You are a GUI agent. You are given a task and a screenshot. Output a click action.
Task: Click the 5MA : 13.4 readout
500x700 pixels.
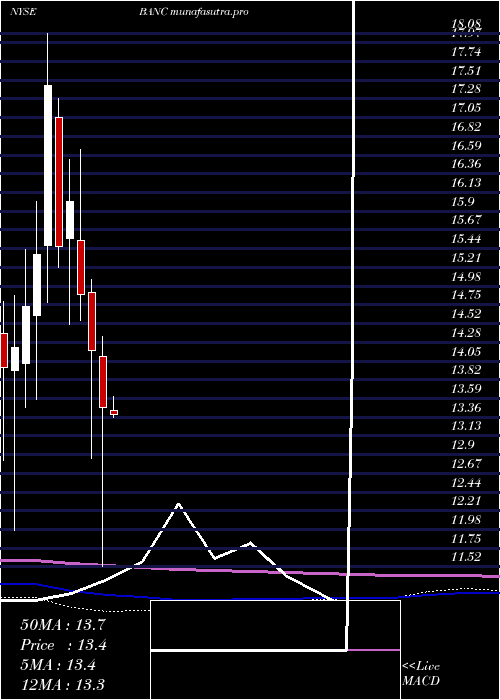pos(58,665)
